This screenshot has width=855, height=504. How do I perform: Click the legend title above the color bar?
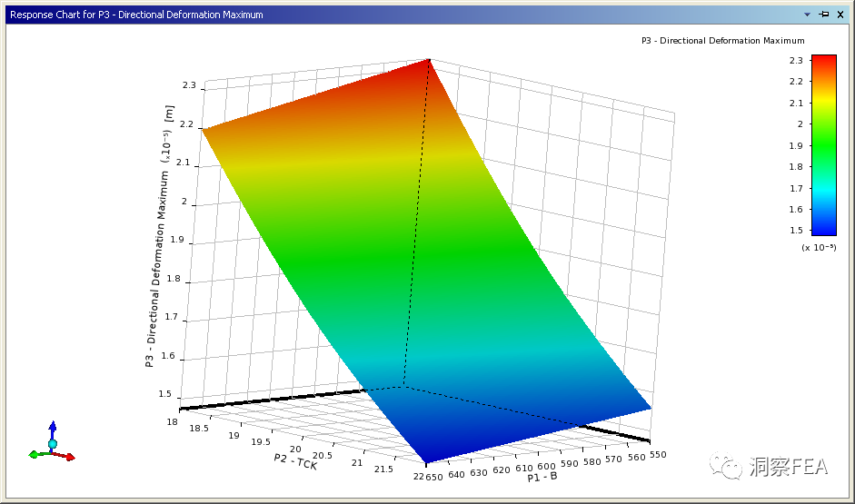pyautogui.click(x=722, y=41)
